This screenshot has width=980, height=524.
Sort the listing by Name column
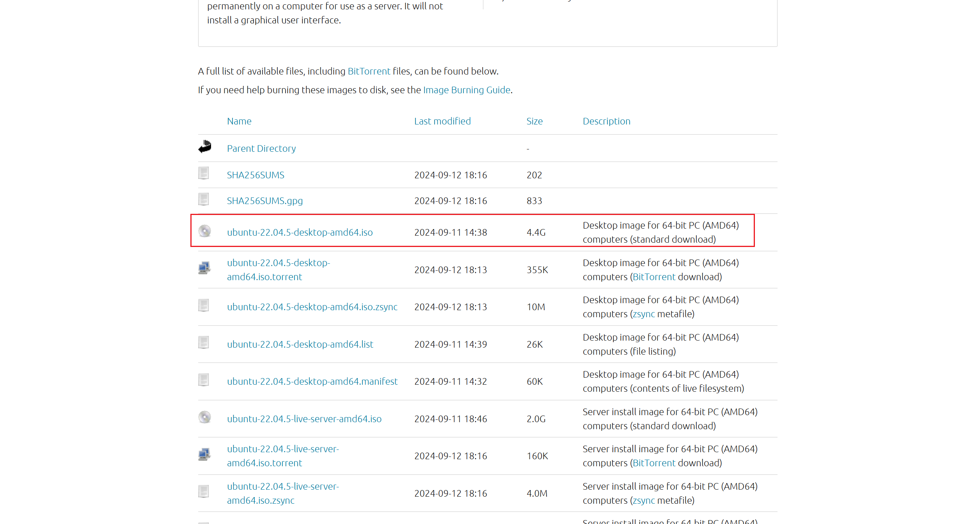tap(239, 121)
